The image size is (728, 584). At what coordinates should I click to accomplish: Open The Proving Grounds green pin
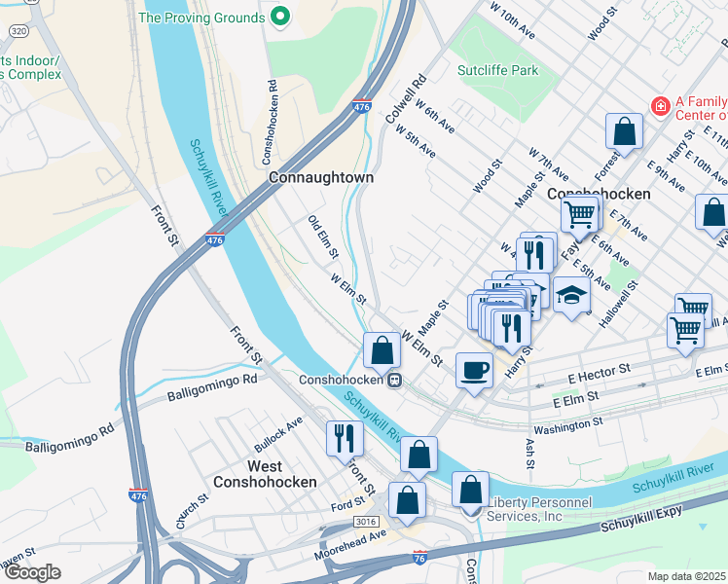point(280,18)
